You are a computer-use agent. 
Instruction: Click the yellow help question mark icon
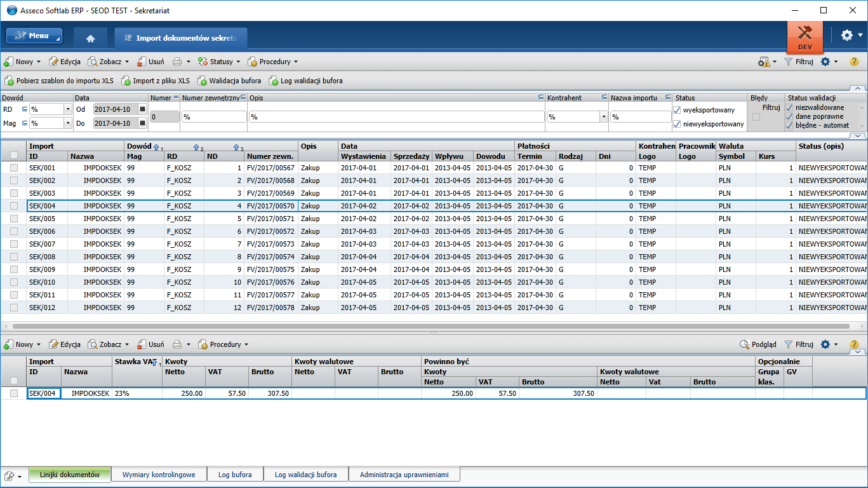pyautogui.click(x=854, y=62)
